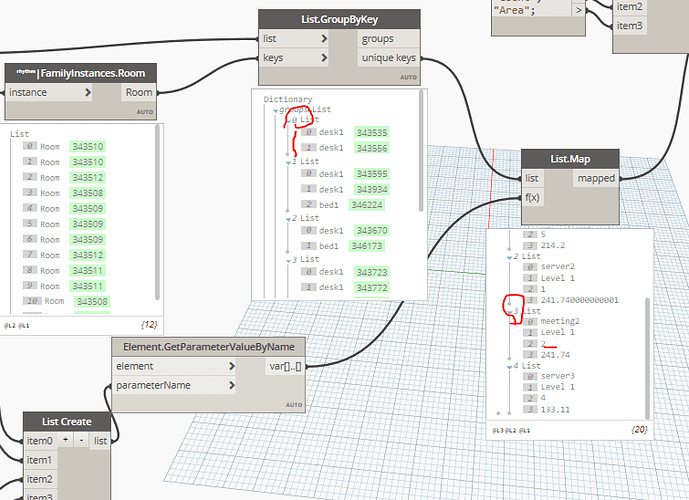Collapse "4 List" containing server3 in List.Map preview
The image size is (689, 500).
pos(510,366)
